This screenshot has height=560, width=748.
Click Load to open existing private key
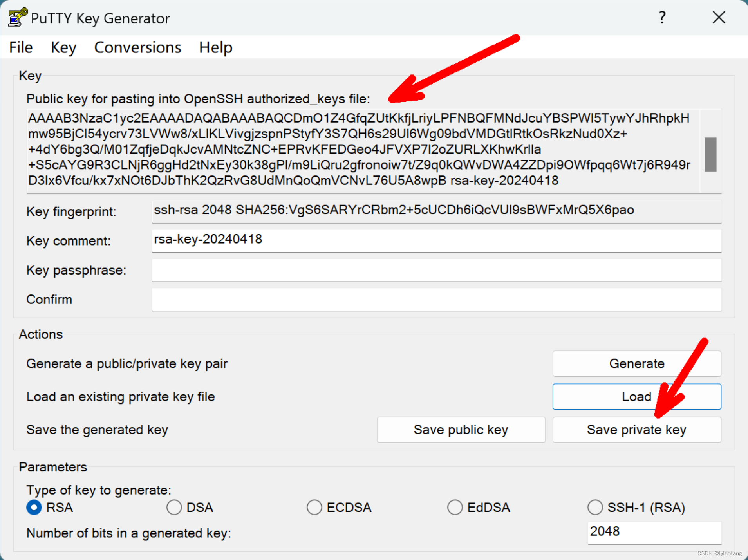click(x=637, y=397)
